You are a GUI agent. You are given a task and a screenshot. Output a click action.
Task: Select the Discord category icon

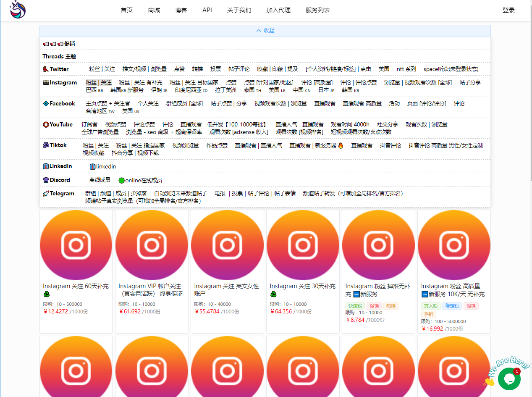tap(46, 180)
